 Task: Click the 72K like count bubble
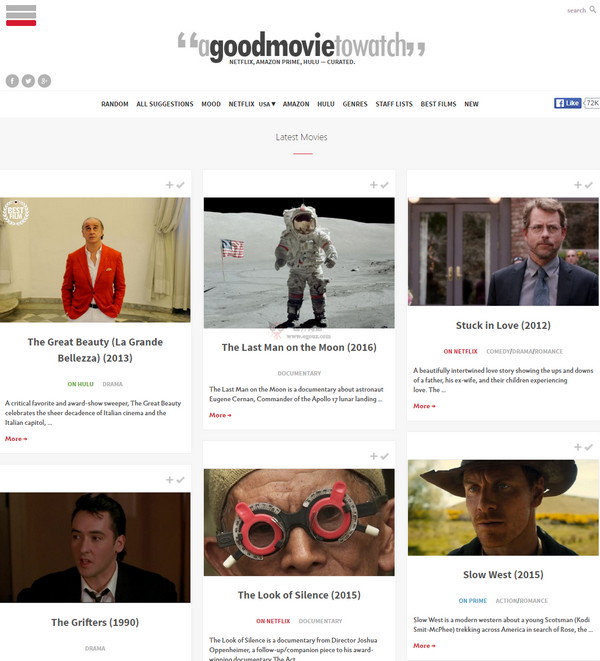[x=592, y=103]
